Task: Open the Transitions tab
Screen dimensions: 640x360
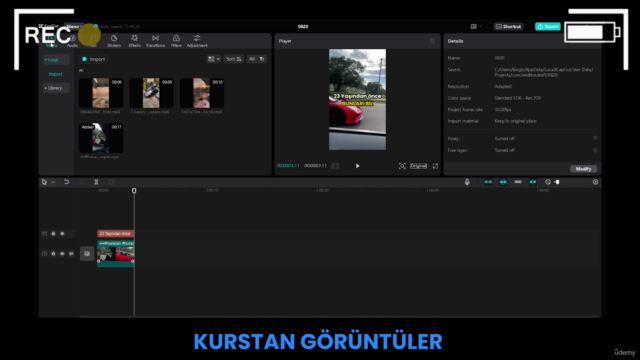Action: click(x=156, y=41)
